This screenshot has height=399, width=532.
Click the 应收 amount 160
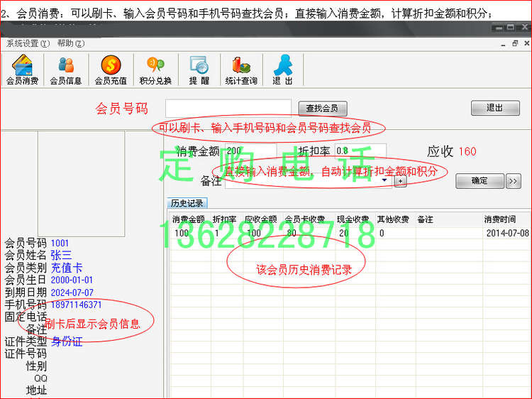(467, 151)
